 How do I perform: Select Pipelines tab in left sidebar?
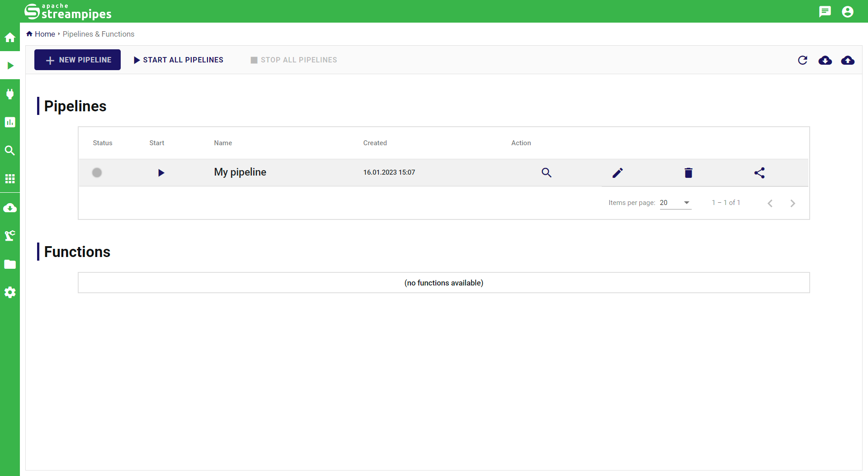pos(10,66)
